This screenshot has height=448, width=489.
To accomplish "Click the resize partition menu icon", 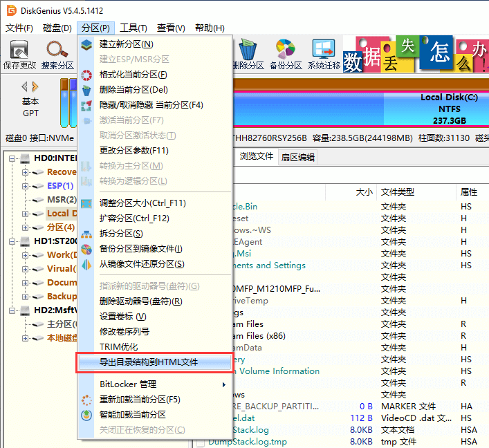I will (86, 203).
